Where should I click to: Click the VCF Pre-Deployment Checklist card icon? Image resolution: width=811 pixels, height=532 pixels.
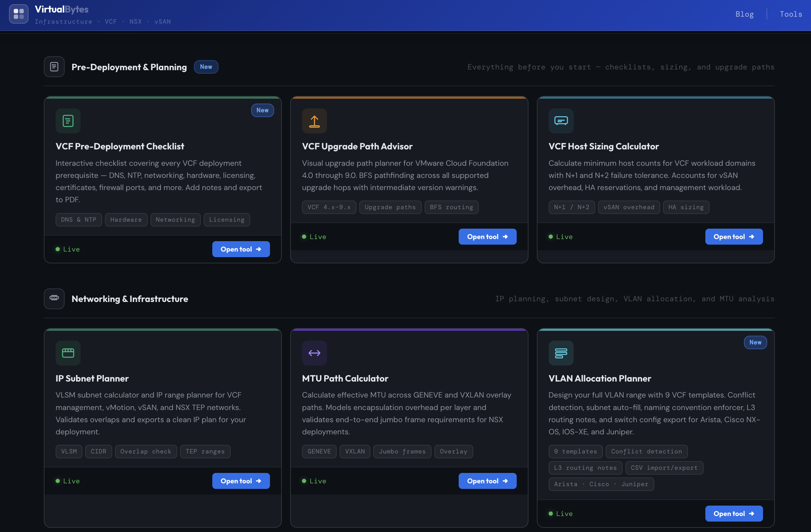click(68, 121)
